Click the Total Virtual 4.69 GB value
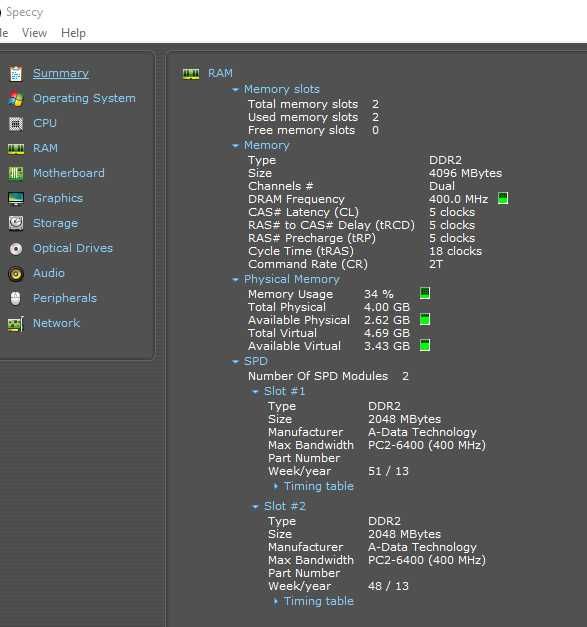The image size is (587, 627). click(x=387, y=333)
